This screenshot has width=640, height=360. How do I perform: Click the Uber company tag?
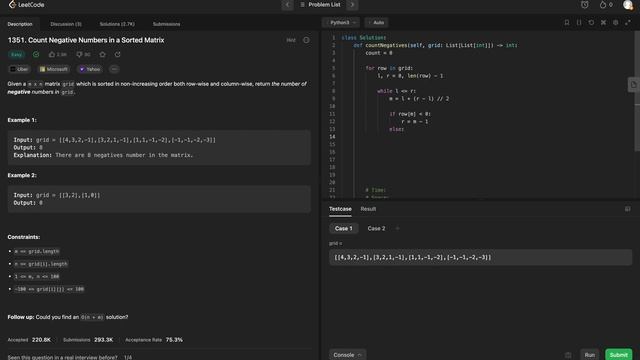pyautogui.click(x=19, y=69)
